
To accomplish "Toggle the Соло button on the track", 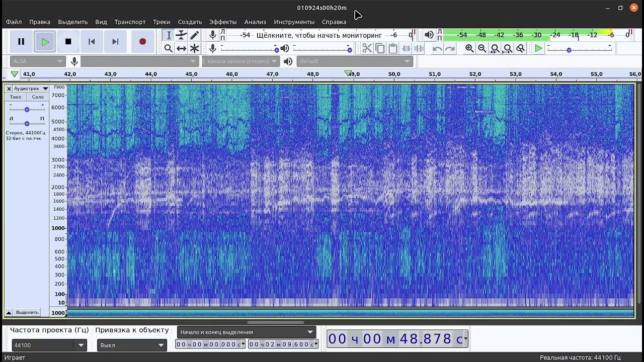I will 38,97.
